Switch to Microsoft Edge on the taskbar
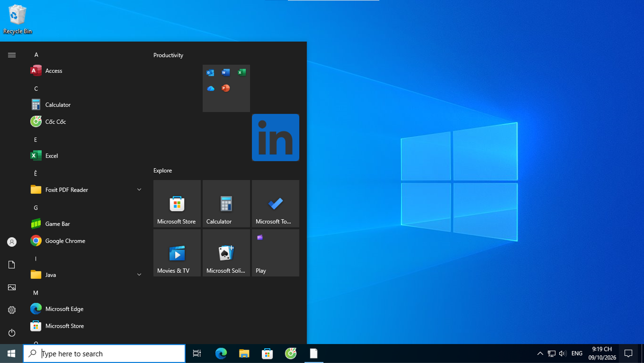This screenshot has height=363, width=644. 221,354
